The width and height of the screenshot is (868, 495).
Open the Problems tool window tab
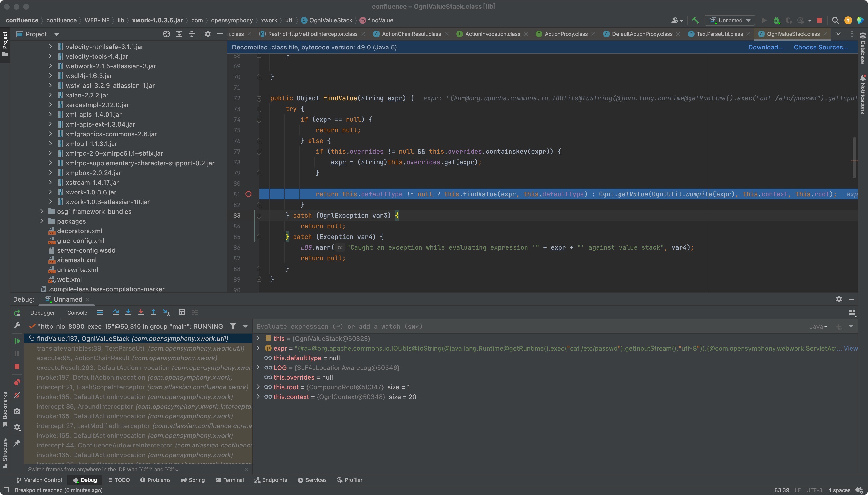(x=155, y=480)
